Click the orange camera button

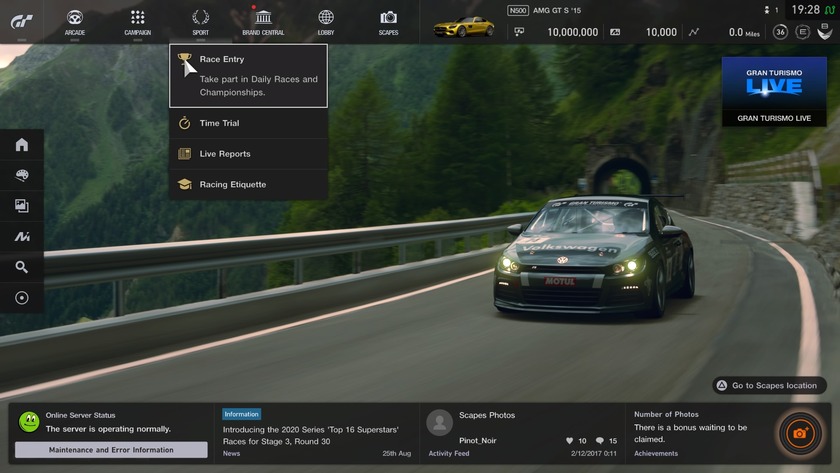(x=799, y=433)
